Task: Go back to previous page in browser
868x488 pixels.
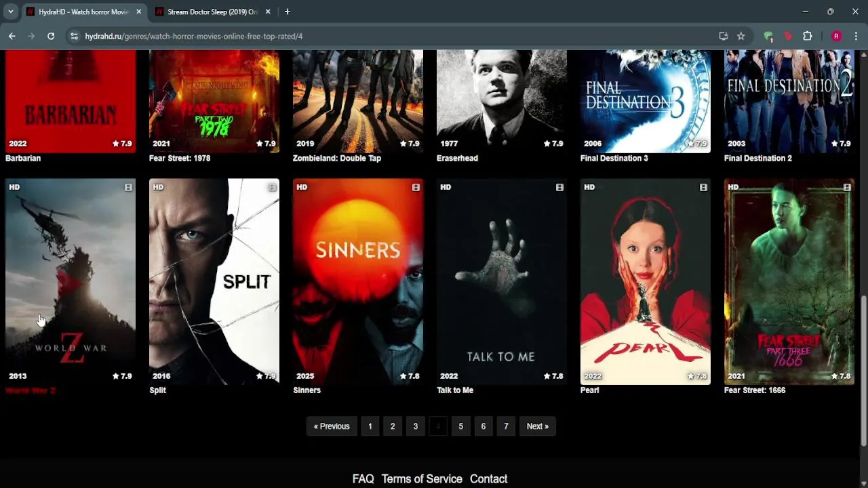Action: 12,36
